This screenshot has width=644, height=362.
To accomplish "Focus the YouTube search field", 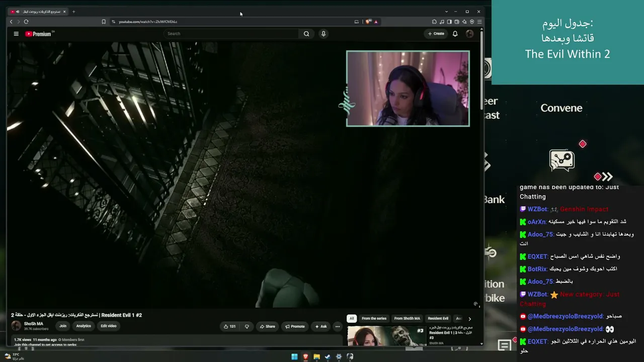I will click(232, 34).
